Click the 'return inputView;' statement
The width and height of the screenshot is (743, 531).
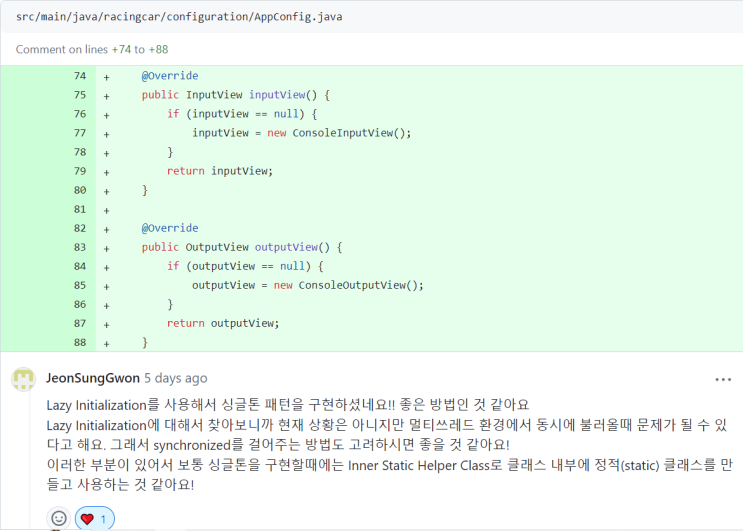coord(220,171)
